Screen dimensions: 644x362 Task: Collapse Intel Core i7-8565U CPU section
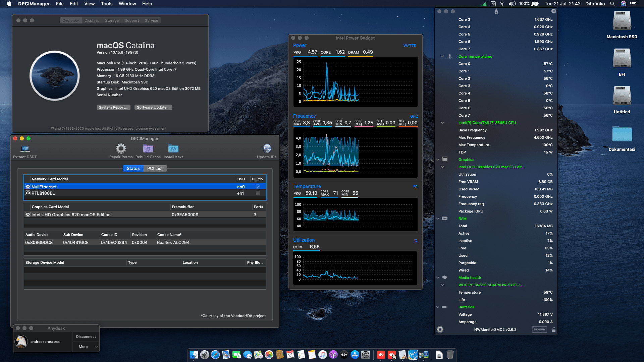[x=442, y=123]
